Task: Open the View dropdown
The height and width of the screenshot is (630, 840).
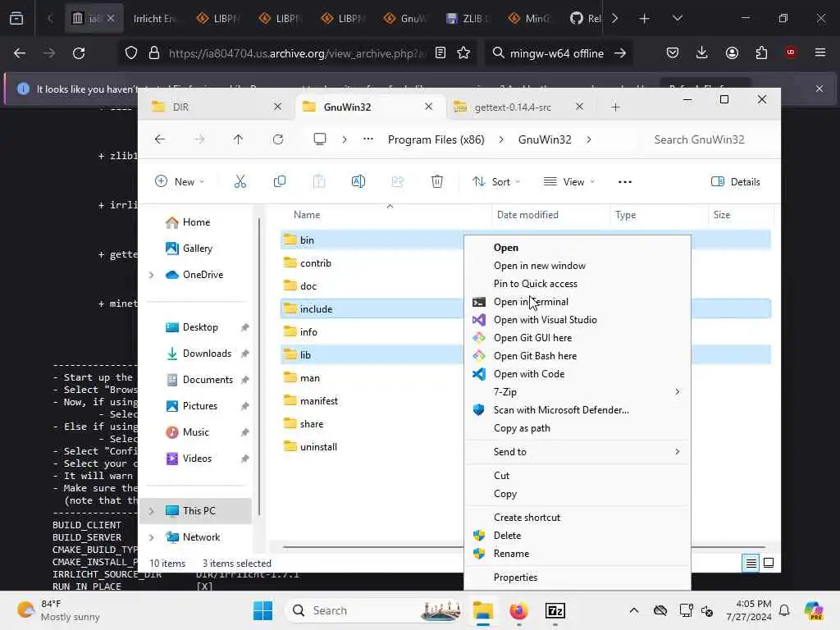Action: tap(569, 181)
